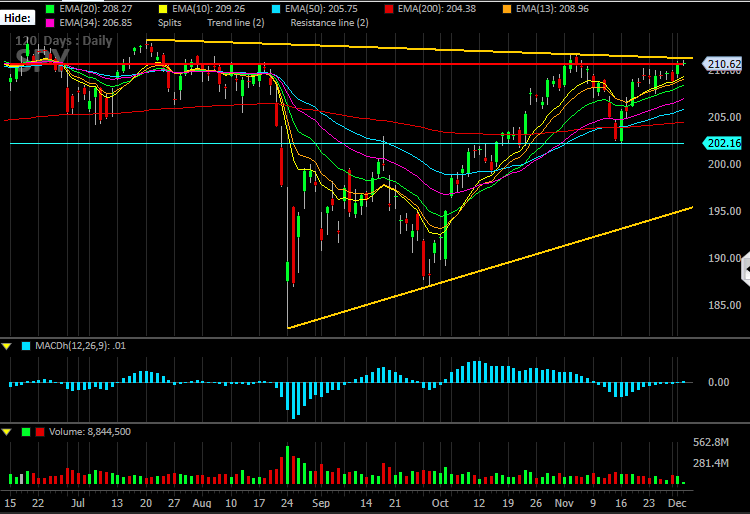Open Trend line (2) options
750x514 pixels.
236,22
